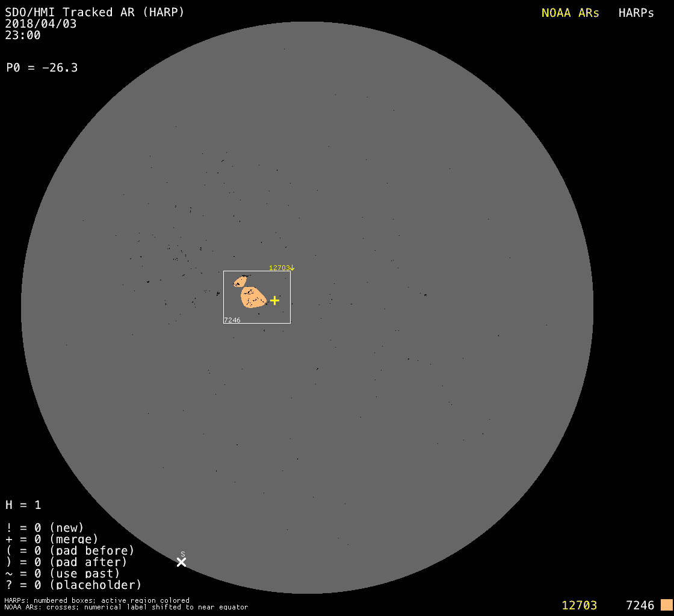Click the orange swatch beside 7246
This screenshot has height=616, width=674.
(666, 605)
